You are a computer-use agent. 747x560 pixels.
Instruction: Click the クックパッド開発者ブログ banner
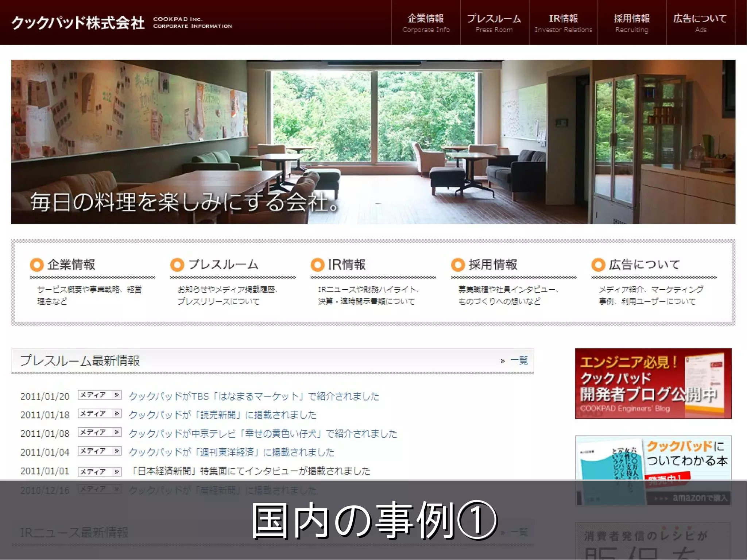pyautogui.click(x=653, y=383)
